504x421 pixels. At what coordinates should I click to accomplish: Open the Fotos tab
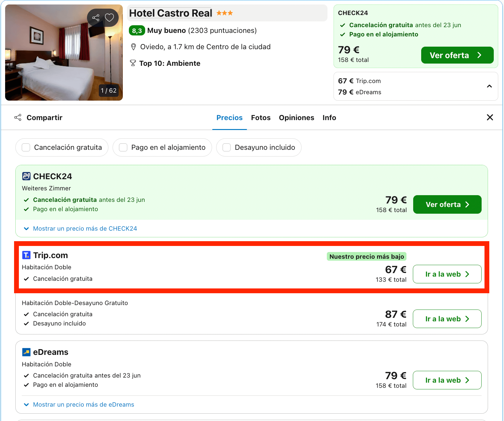tap(261, 118)
